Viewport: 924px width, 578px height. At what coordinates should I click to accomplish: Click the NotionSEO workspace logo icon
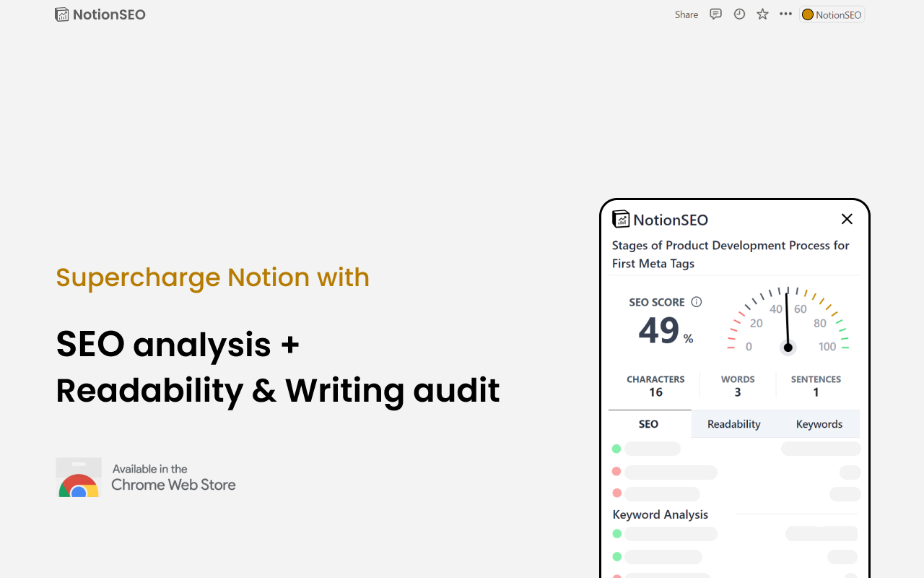62,14
